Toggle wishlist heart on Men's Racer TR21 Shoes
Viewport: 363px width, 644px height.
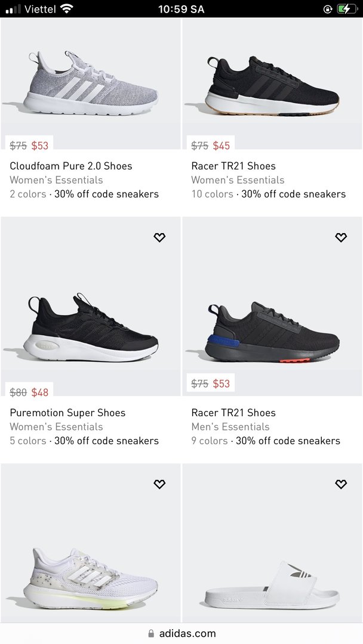pos(341,237)
